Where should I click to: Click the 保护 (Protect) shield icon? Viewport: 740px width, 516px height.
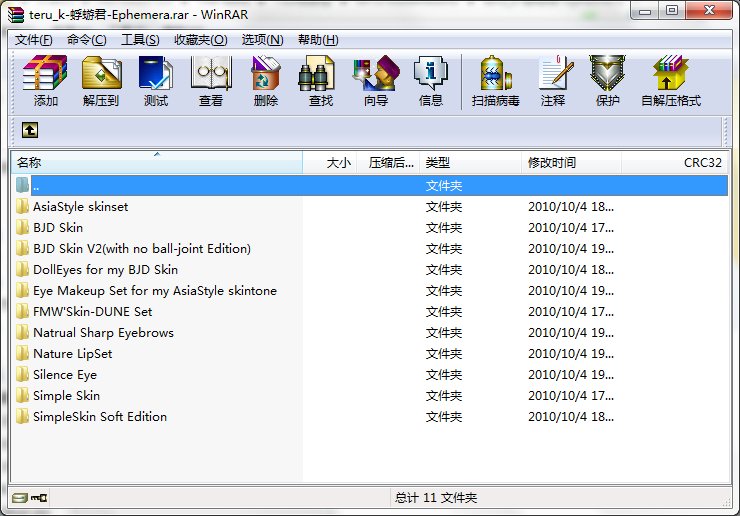(607, 81)
